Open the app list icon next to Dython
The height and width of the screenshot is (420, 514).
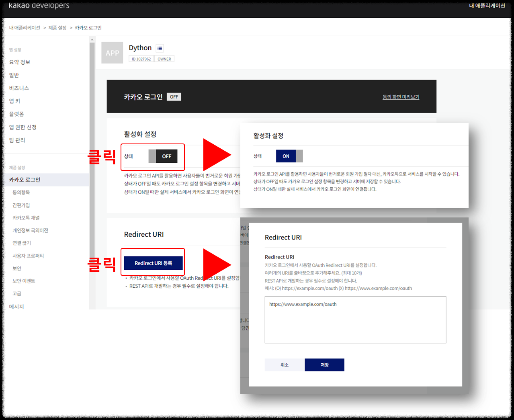[x=160, y=48]
